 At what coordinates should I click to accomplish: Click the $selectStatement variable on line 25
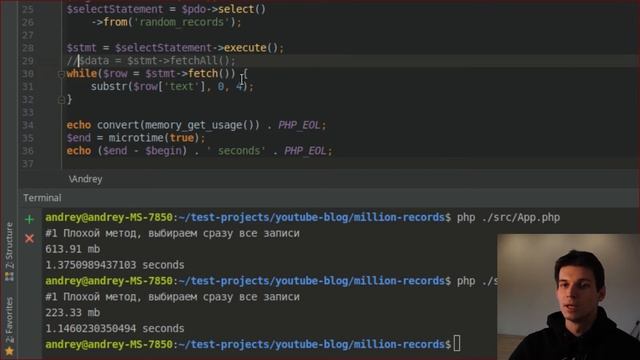115,9
